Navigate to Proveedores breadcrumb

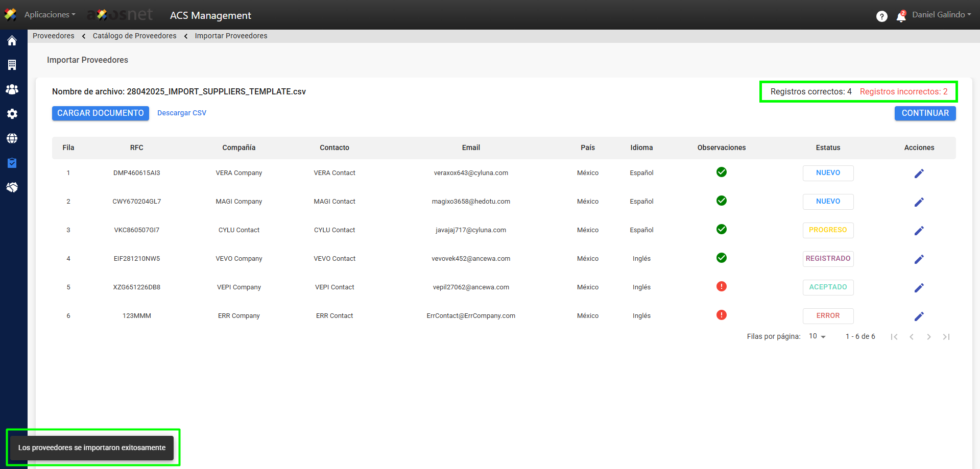tap(54, 36)
